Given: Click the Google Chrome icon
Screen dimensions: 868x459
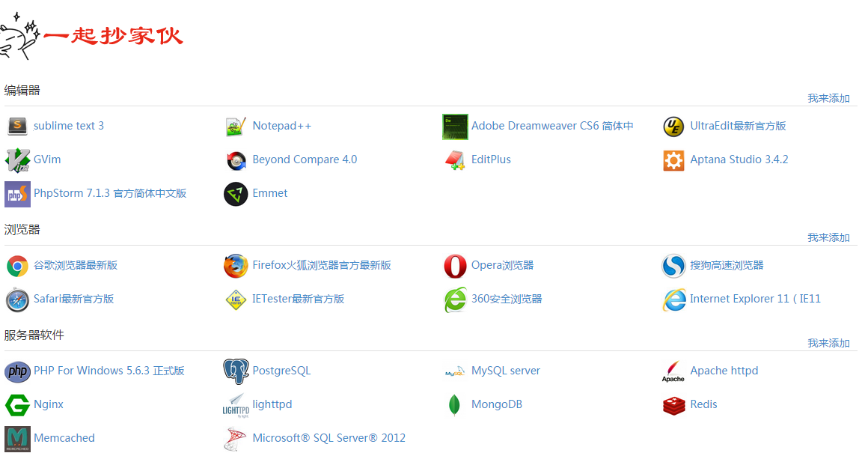Looking at the screenshot, I should pos(17,266).
